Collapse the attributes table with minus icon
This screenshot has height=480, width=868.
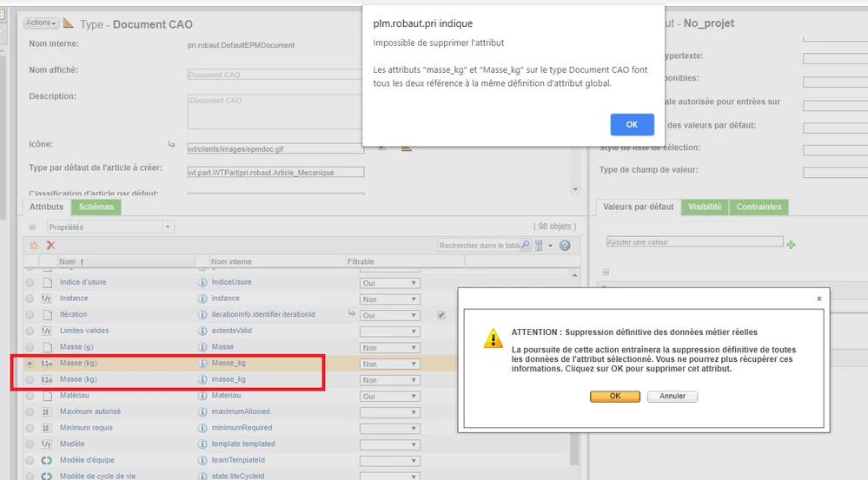coord(32,227)
